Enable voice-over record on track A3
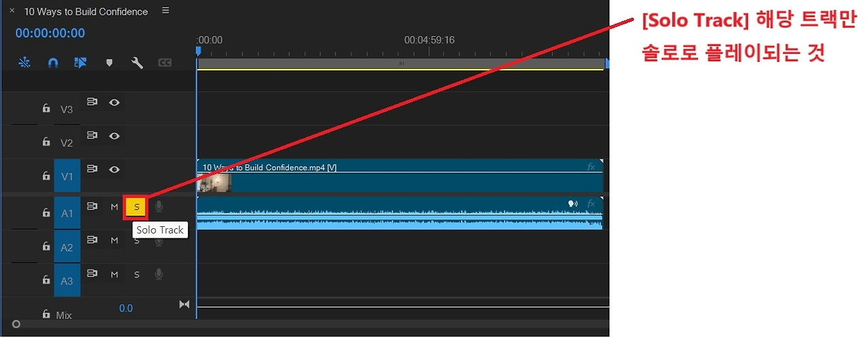The width and height of the screenshot is (868, 338). 159,274
